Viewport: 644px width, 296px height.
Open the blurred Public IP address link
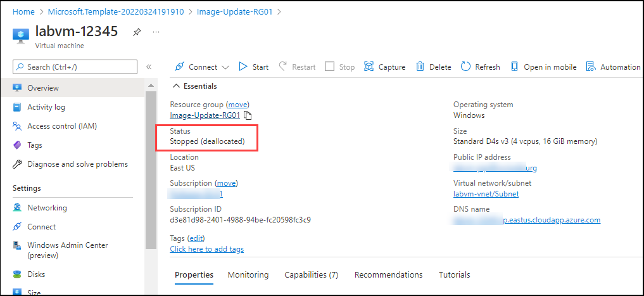[495, 168]
